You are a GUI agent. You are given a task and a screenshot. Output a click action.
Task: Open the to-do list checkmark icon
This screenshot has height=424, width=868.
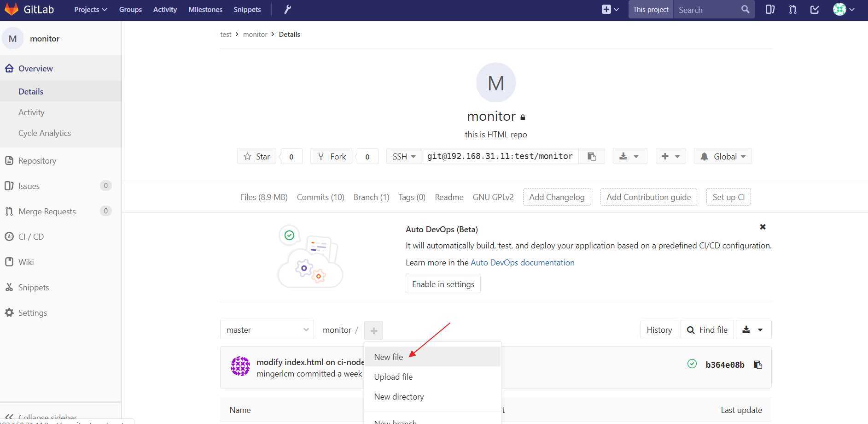pos(815,9)
